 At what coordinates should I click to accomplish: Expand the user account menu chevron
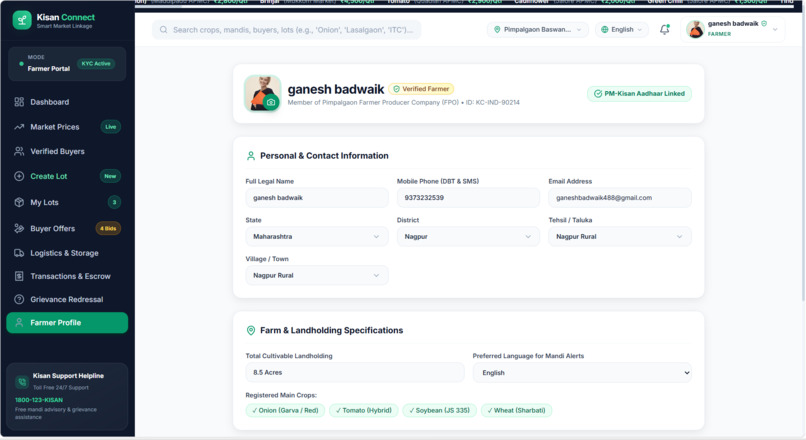775,29
